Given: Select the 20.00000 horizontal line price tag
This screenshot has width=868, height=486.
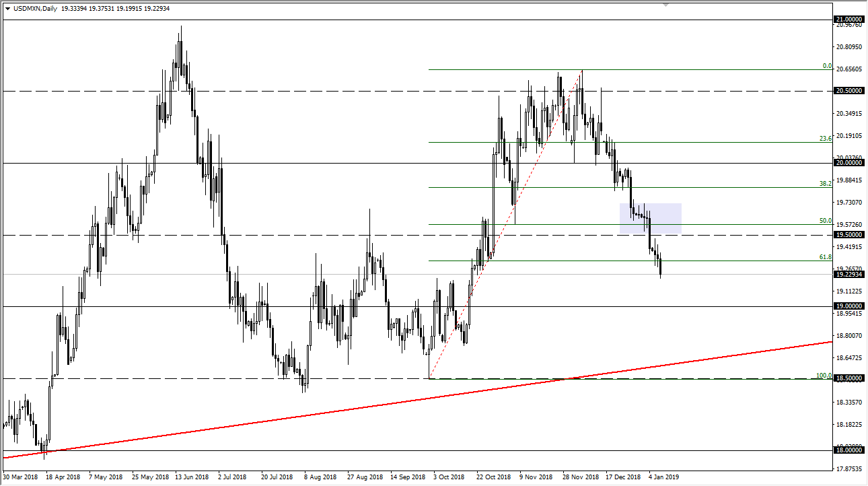Looking at the screenshot, I should point(851,164).
